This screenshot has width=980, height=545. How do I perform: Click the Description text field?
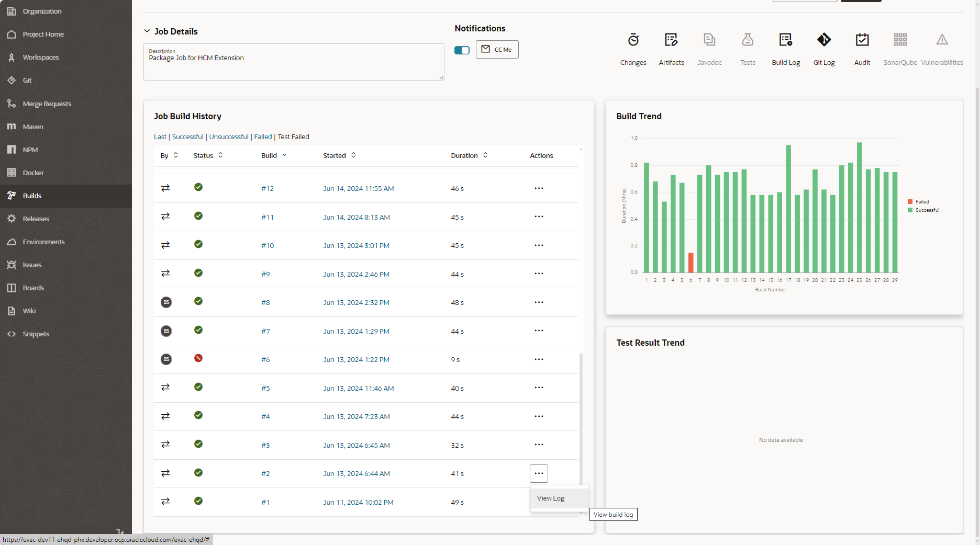pyautogui.click(x=294, y=62)
